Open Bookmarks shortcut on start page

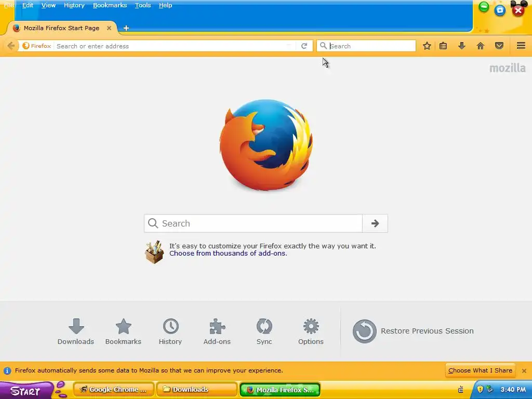click(x=123, y=332)
